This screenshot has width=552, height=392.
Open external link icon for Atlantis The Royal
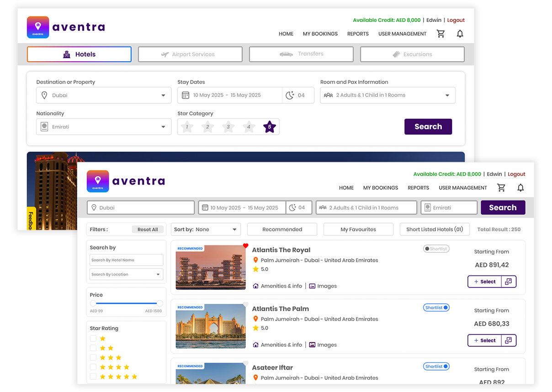coord(509,281)
